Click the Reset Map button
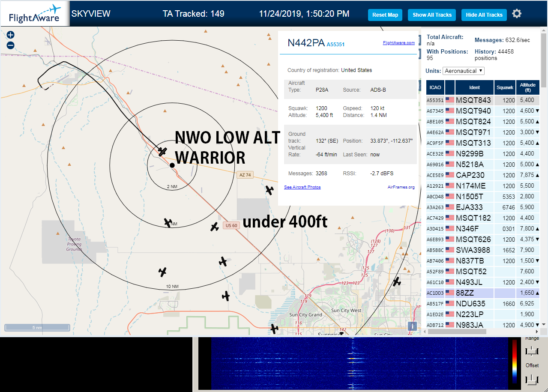 pos(385,15)
